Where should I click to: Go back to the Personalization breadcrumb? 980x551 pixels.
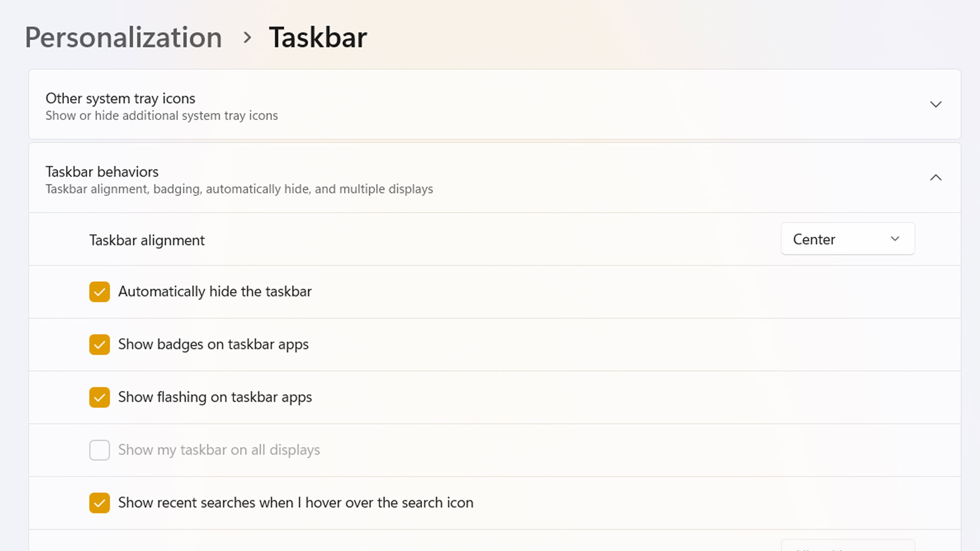pos(123,38)
